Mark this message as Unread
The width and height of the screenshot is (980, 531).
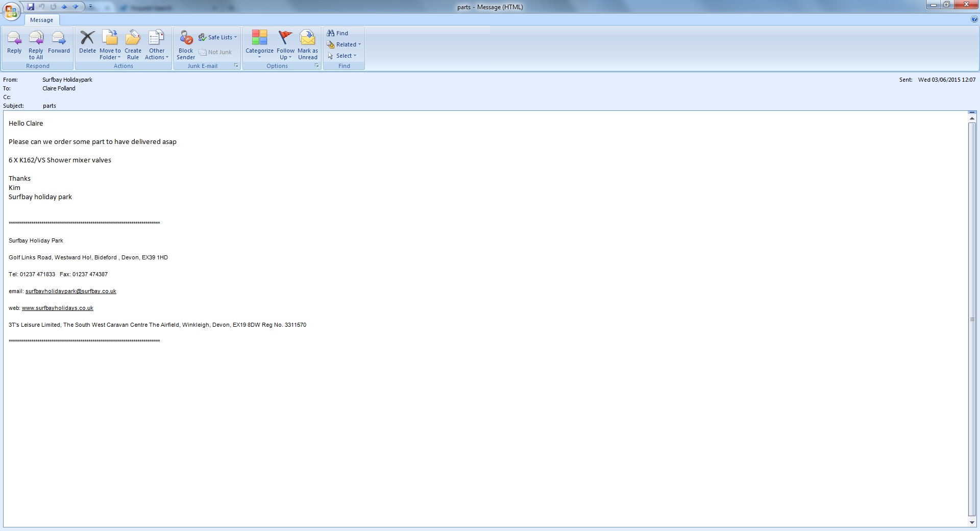point(308,45)
